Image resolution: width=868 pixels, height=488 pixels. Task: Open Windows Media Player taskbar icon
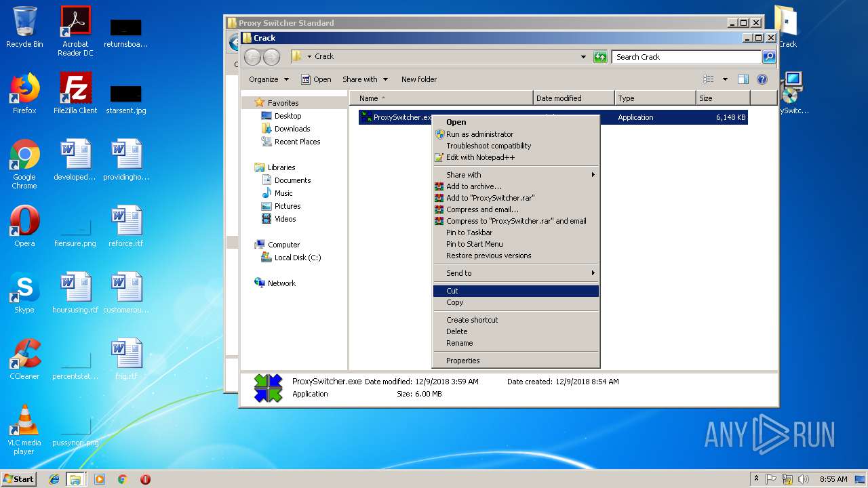pyautogui.click(x=100, y=479)
